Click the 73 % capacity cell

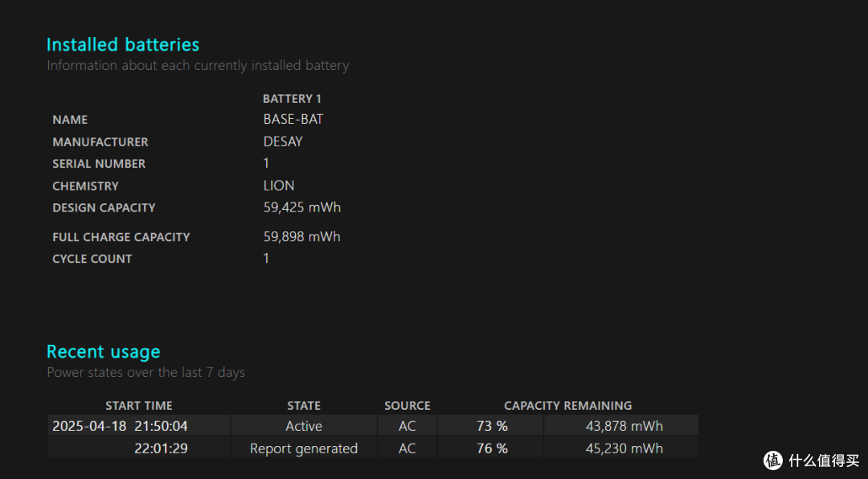[x=492, y=425]
